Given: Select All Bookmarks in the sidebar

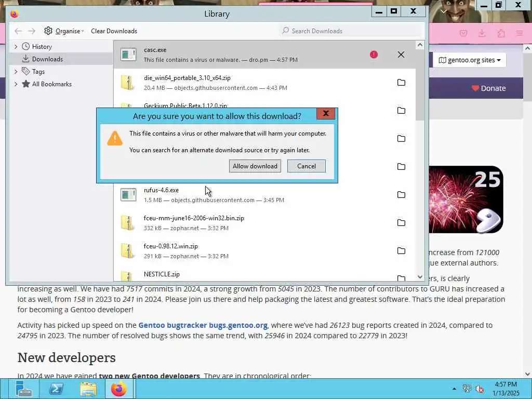Looking at the screenshot, I should click(51, 84).
